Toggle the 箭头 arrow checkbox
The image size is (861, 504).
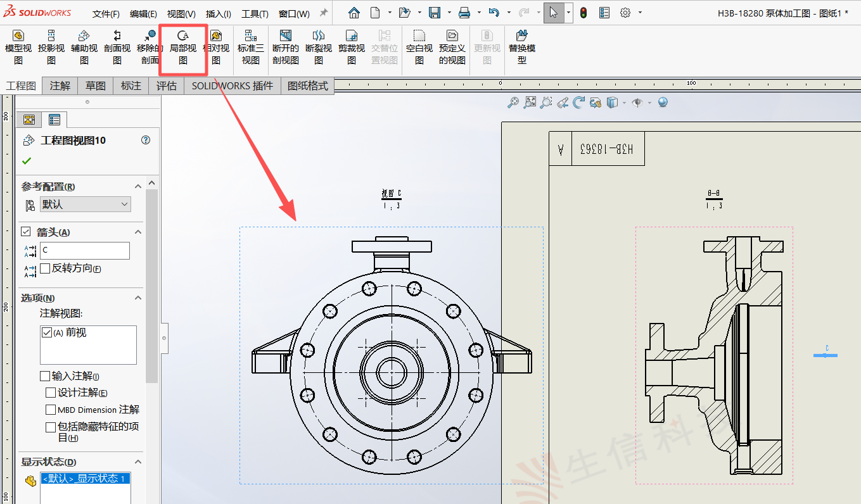26,232
